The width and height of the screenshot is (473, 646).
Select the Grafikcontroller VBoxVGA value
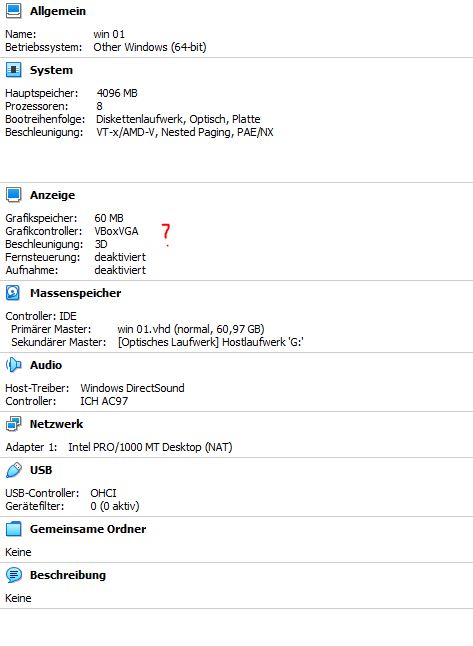[116, 231]
